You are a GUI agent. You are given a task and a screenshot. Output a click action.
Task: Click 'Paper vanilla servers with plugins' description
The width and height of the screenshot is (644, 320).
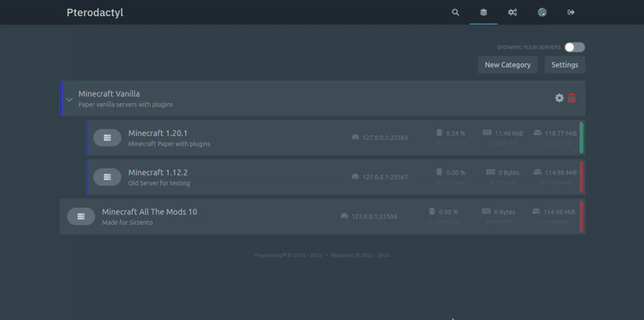(x=126, y=105)
